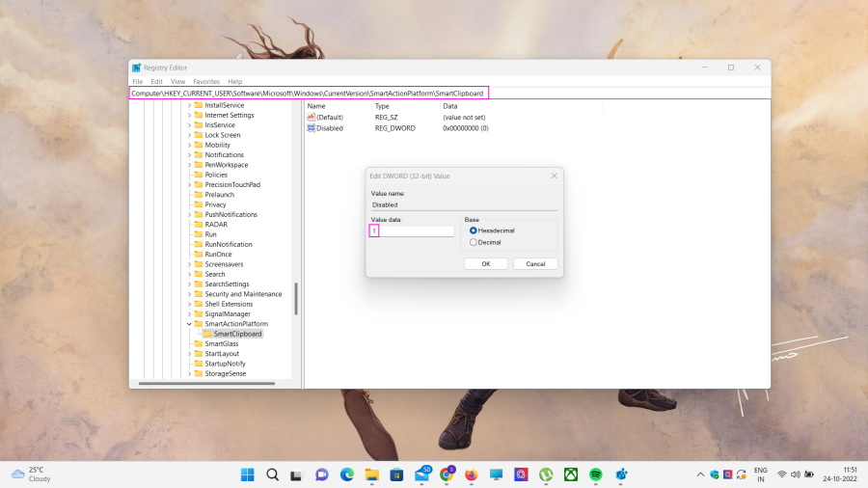Click the Value data text field
Screen dimensions: 868x488
413,231
